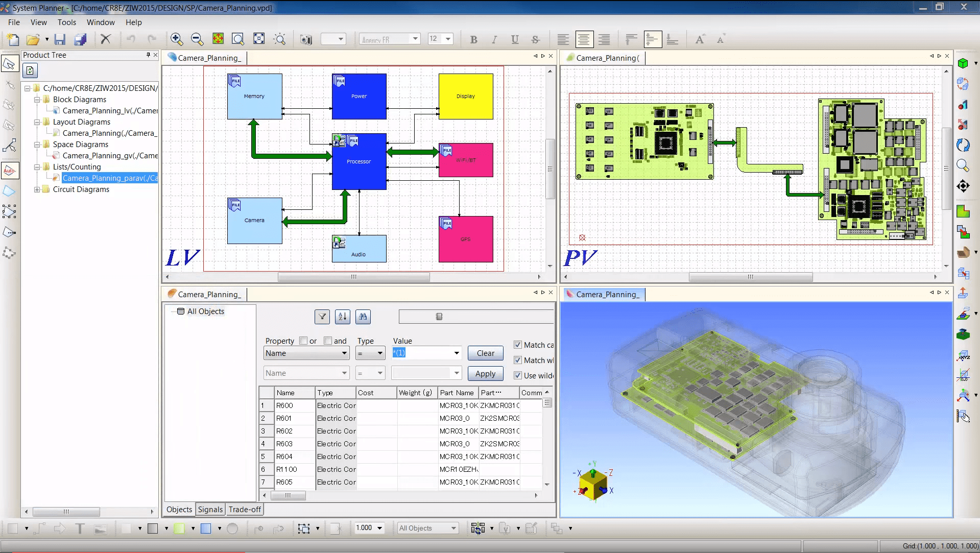The height and width of the screenshot is (553, 980).
Task: Click the Fit View toolbar icon
Action: (x=259, y=39)
